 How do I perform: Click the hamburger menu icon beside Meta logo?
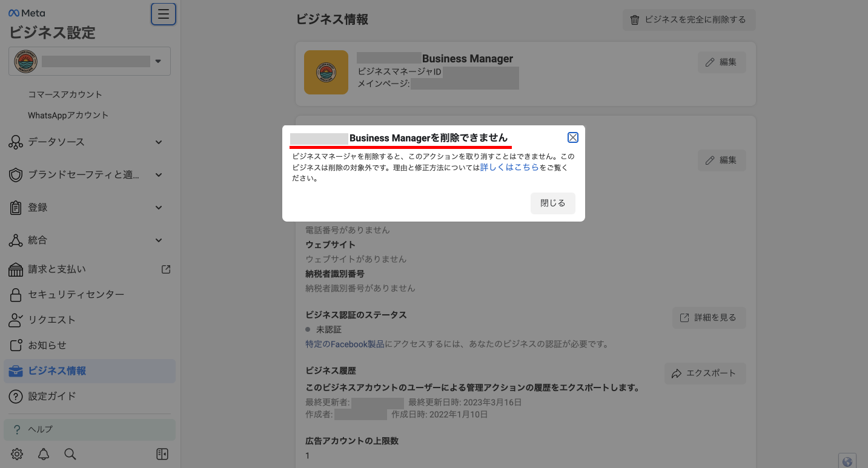pyautogui.click(x=164, y=14)
